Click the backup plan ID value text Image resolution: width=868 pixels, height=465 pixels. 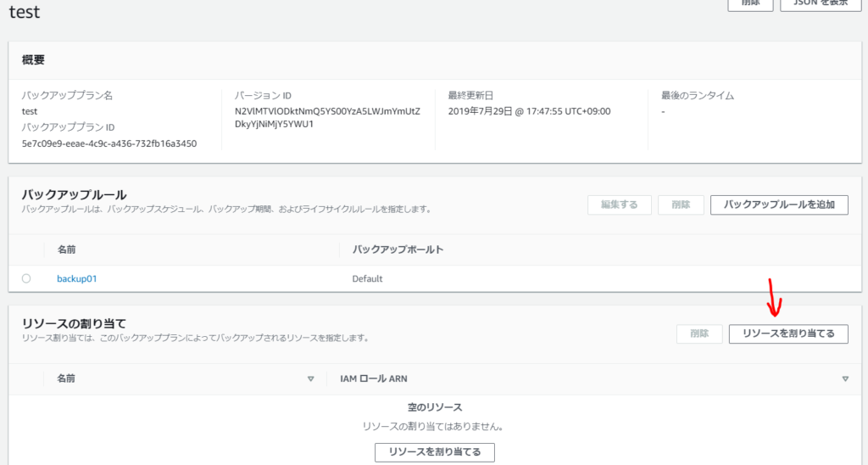(108, 143)
